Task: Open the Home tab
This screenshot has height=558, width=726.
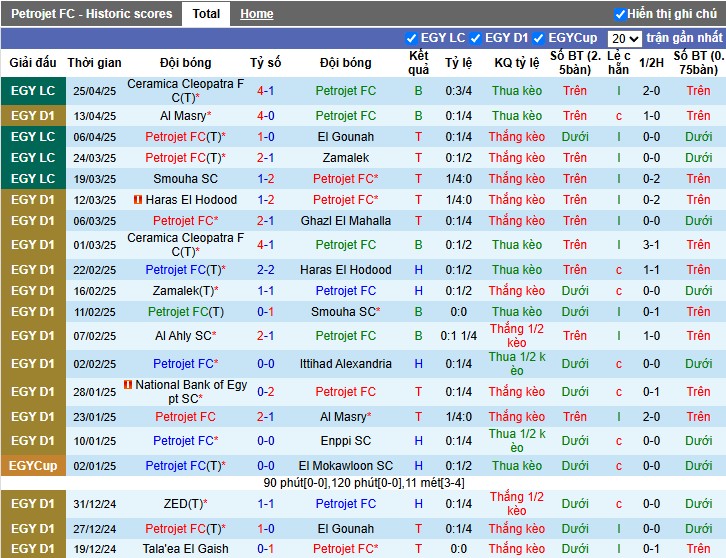Action: (257, 14)
